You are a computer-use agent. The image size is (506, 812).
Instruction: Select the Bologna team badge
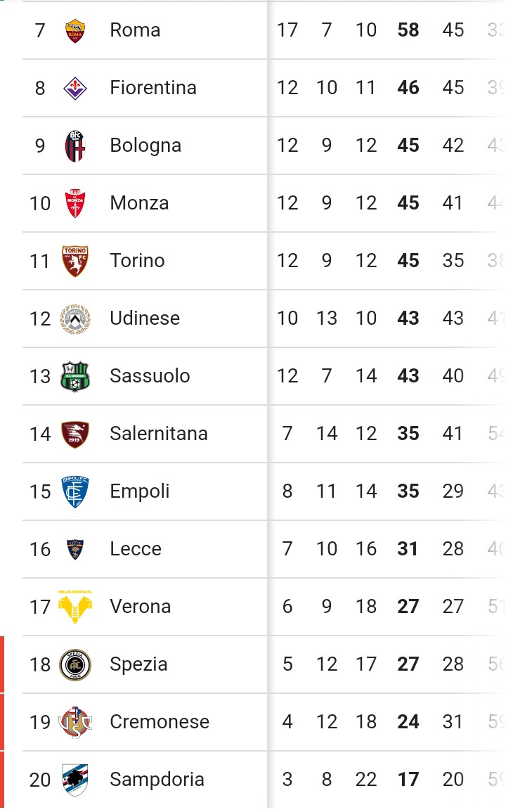75,146
